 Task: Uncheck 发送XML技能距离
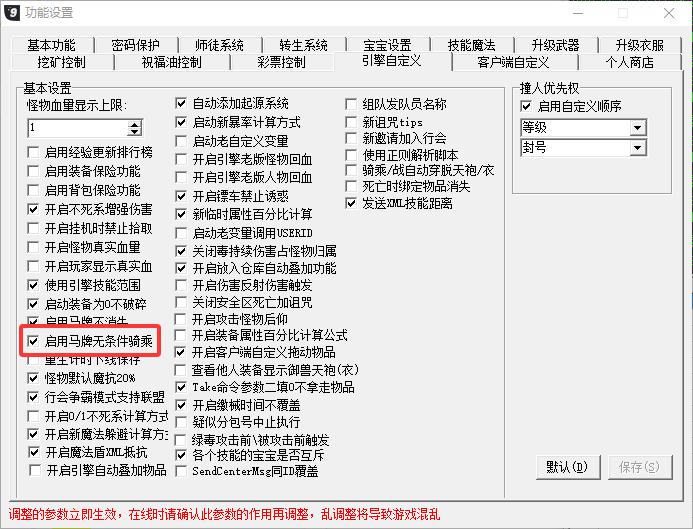click(351, 204)
